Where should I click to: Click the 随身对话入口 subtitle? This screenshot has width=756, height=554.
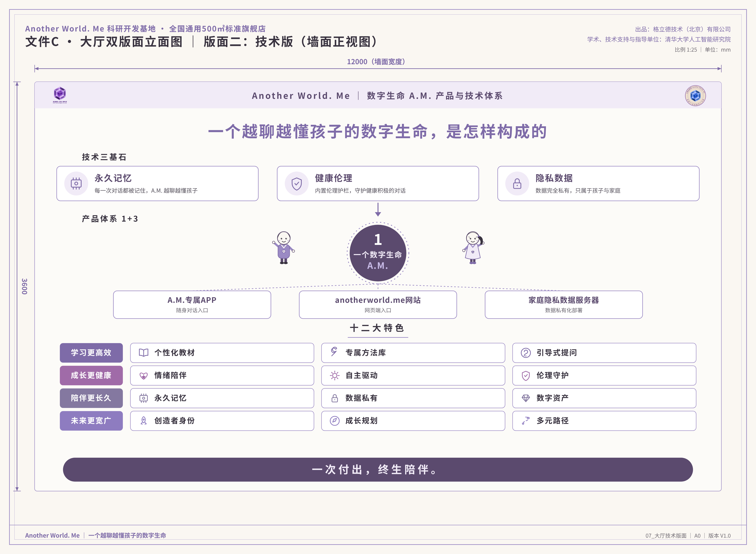192,310
